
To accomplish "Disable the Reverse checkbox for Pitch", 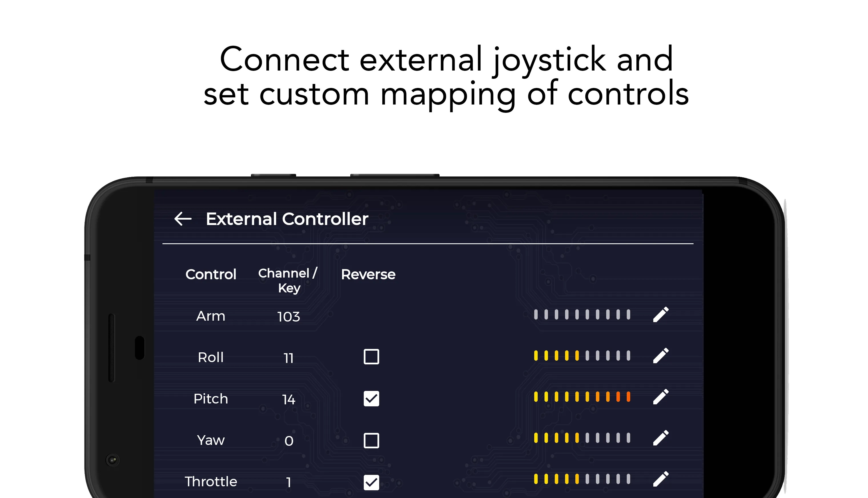I will coord(371,398).
